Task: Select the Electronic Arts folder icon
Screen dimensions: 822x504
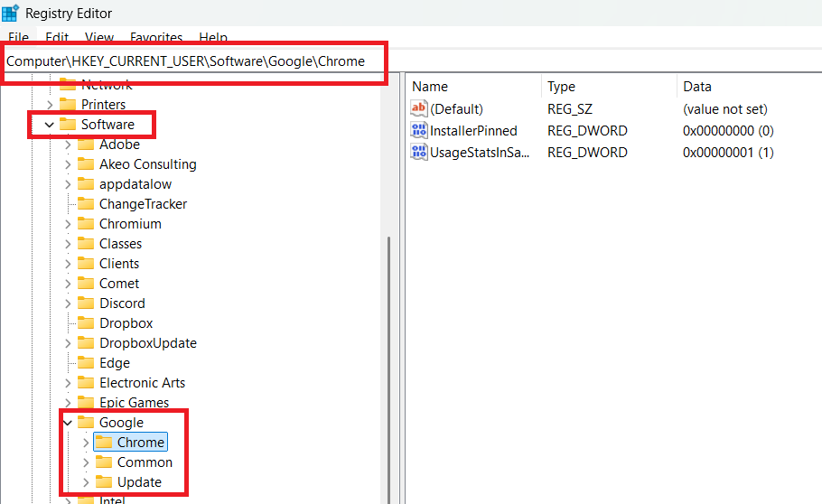Action: tap(86, 383)
